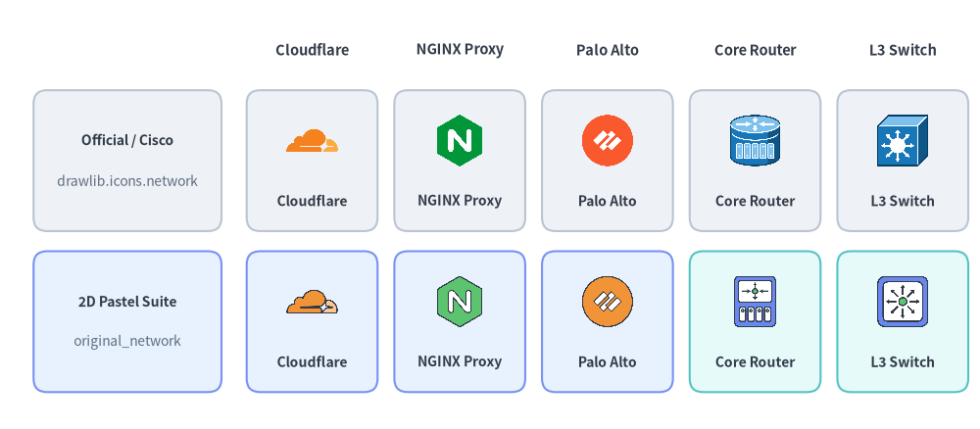
Task: Click the 2D Pastel Core Router icon
Action: [x=755, y=302]
